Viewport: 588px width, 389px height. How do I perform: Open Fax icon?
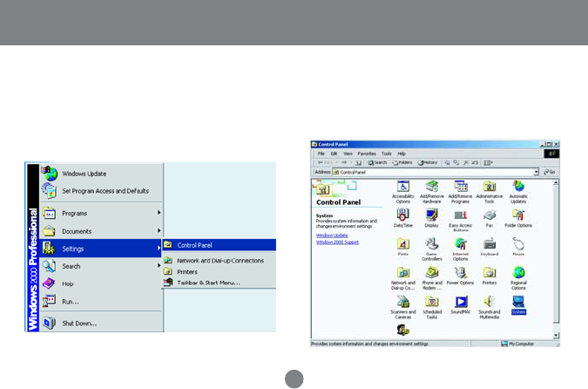pos(490,218)
